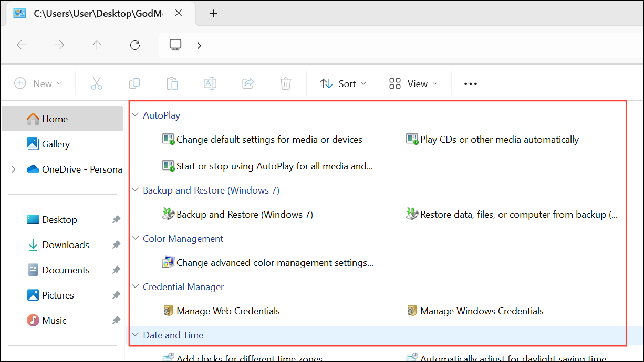Open the View dropdown menu
This screenshot has height=362, width=644.
click(413, 83)
